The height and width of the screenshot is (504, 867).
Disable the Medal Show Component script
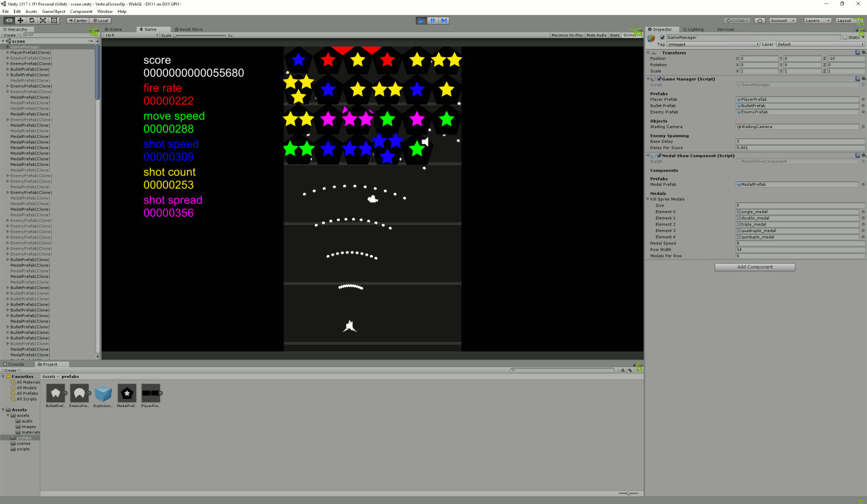pyautogui.click(x=659, y=156)
